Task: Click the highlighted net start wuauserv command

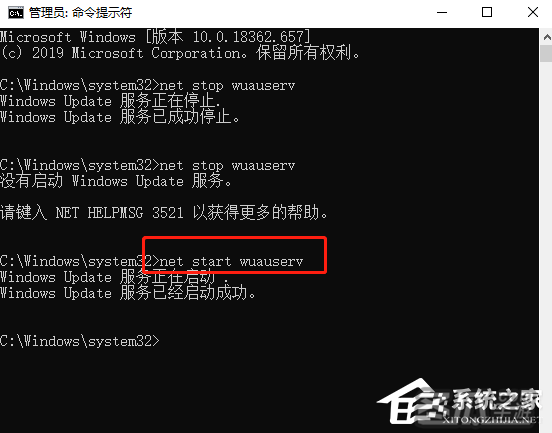Action: 231,261
